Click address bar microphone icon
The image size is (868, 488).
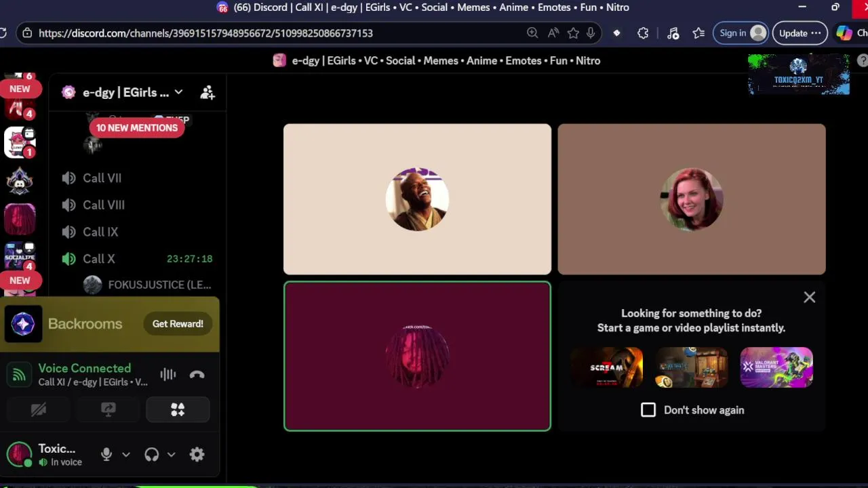(591, 33)
